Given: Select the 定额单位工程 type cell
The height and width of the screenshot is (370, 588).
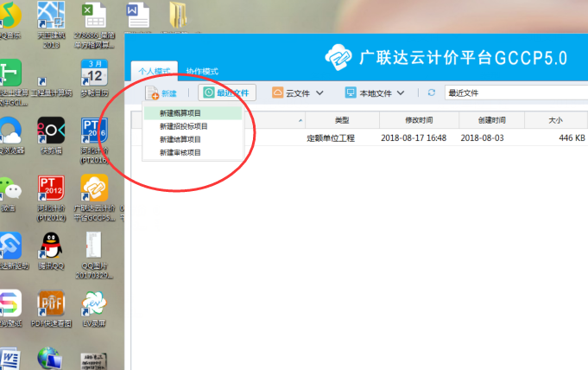Looking at the screenshot, I should click(x=331, y=138).
